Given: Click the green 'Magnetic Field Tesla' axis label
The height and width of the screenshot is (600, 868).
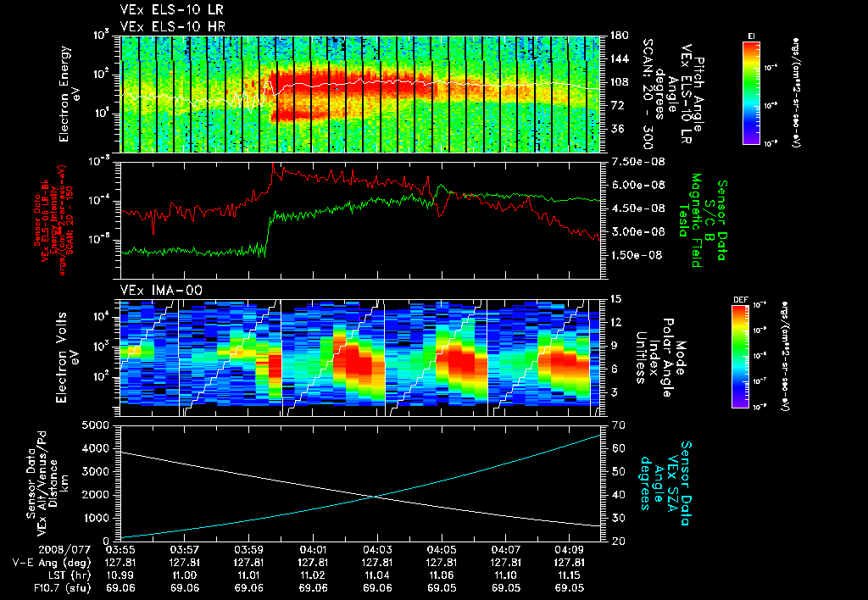Looking at the screenshot, I should tap(691, 220).
